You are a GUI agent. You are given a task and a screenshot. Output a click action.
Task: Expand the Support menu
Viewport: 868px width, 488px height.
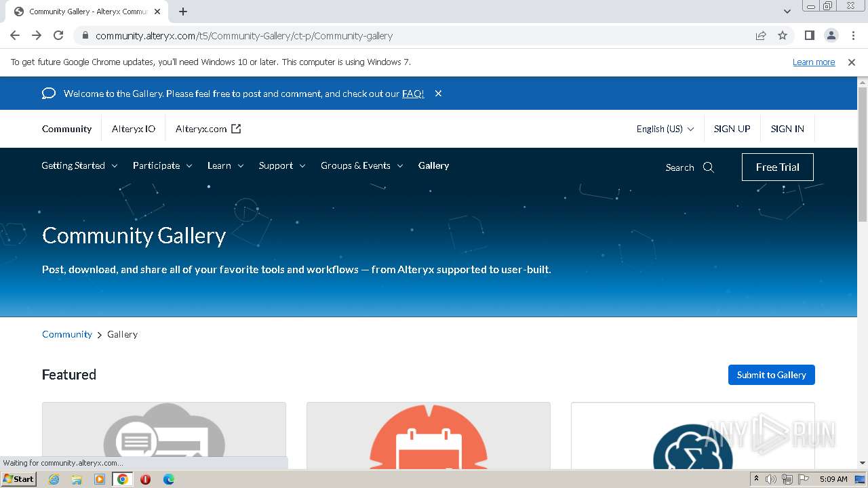point(282,165)
